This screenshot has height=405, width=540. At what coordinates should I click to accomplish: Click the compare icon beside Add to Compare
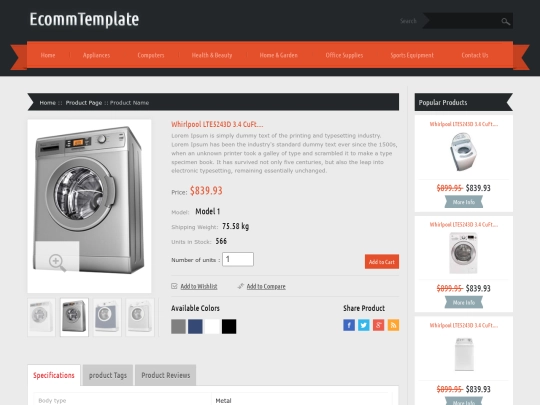pos(241,286)
